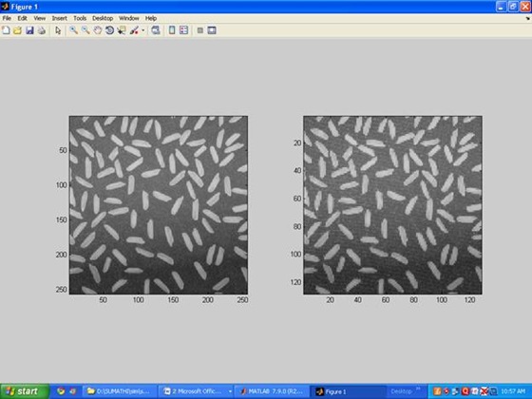Screen dimensions: 532x399
Task: Click the red Q system tray icon
Action: click(x=465, y=391)
